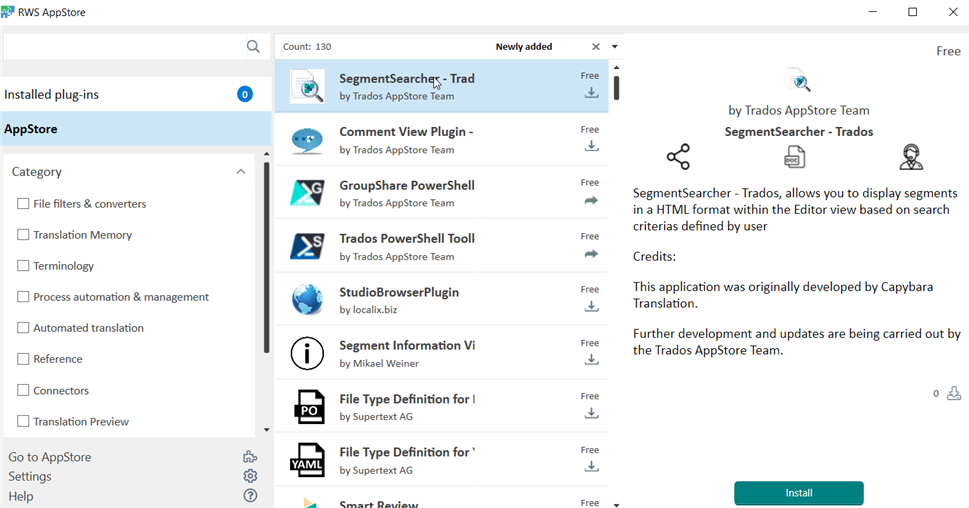The width and height of the screenshot is (969, 508).
Task: Click the Settings gear icon
Action: (250, 476)
